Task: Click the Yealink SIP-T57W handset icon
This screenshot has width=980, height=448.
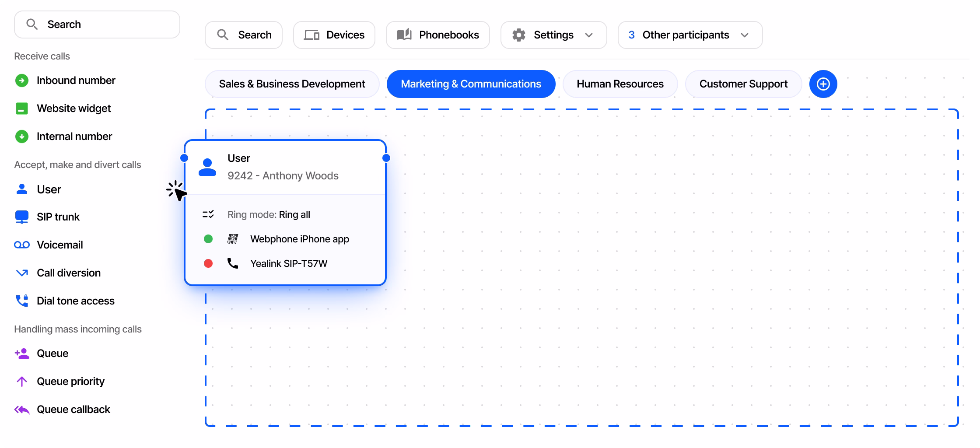Action: pos(233,263)
